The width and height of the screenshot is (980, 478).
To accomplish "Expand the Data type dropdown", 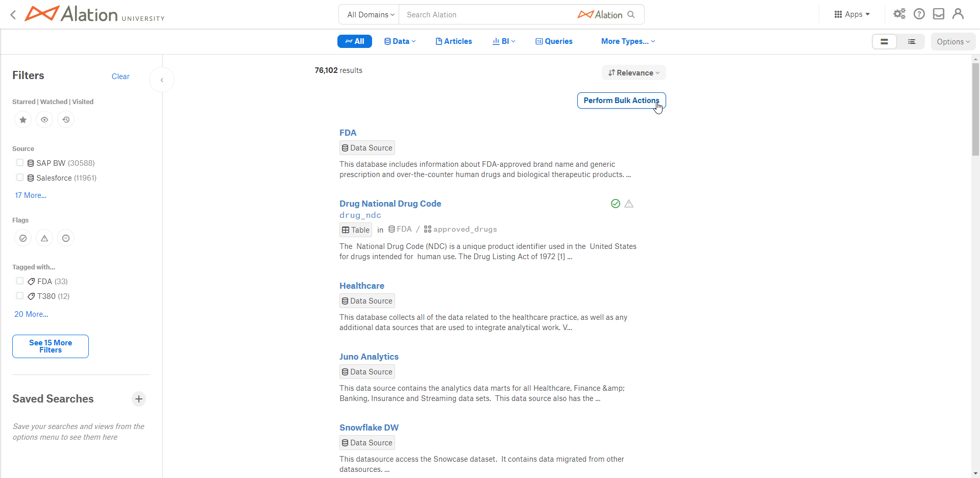I will 400,41.
